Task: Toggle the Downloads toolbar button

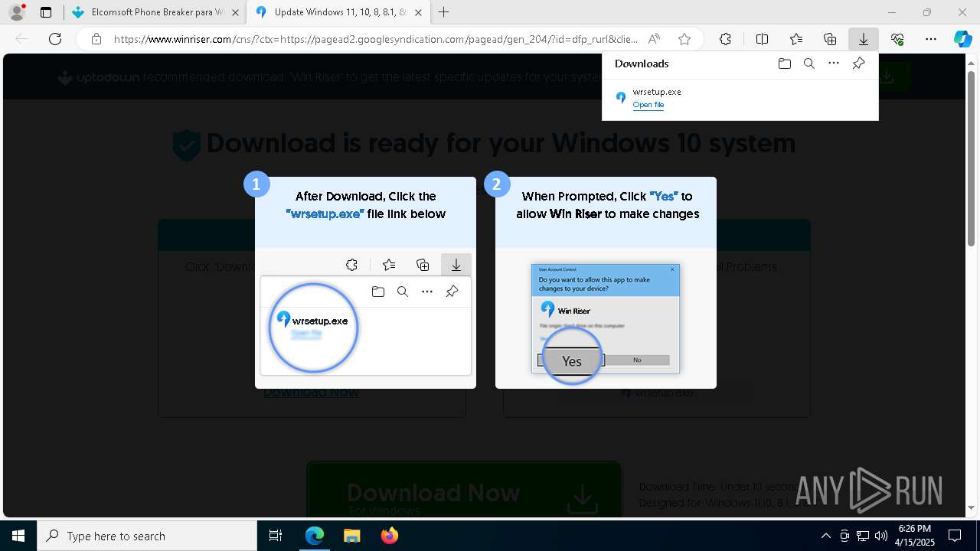Action: click(x=864, y=39)
